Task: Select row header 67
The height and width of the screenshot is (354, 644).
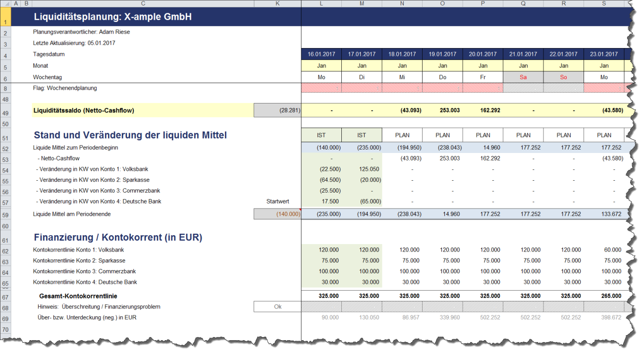Action: click(x=5, y=296)
